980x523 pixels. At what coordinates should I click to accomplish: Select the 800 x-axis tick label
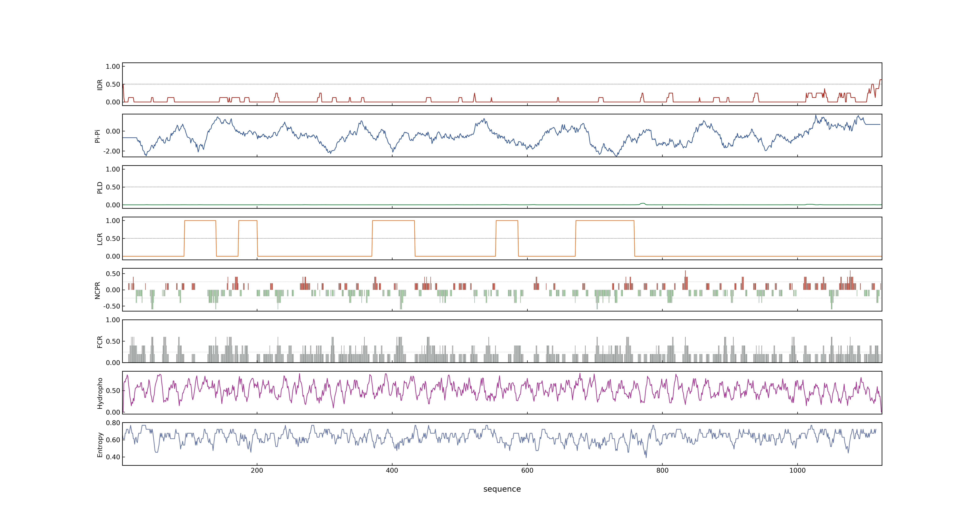662,470
